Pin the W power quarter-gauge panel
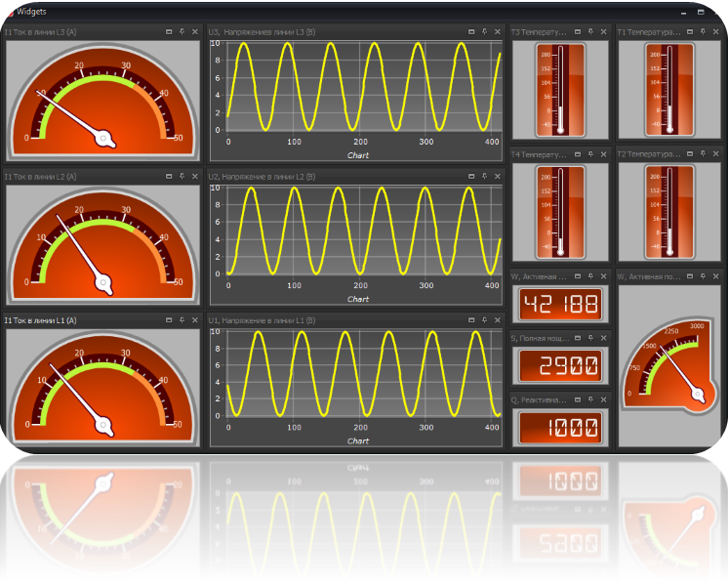Viewport: 728px width, 586px height. point(703,276)
